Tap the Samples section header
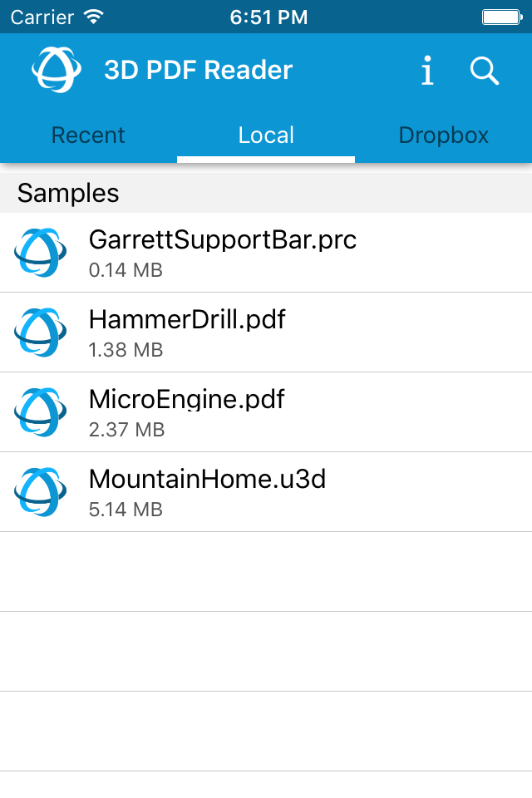Viewport: 532px width, 798px height. 68,193
